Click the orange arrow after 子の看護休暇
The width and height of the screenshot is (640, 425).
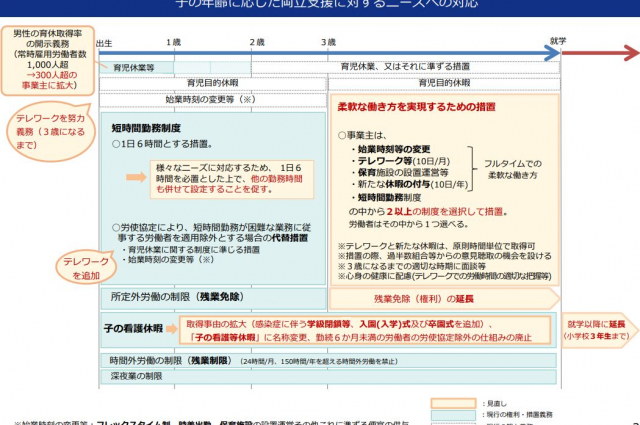coord(171,329)
